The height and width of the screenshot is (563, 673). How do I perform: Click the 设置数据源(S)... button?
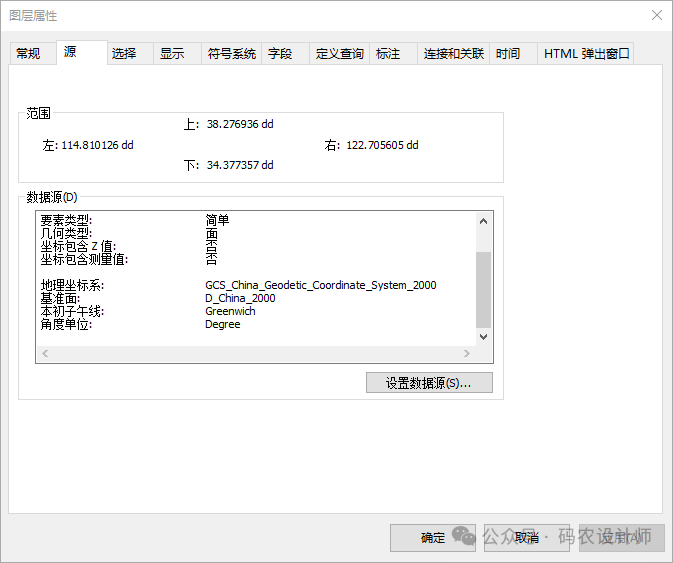[x=429, y=383]
